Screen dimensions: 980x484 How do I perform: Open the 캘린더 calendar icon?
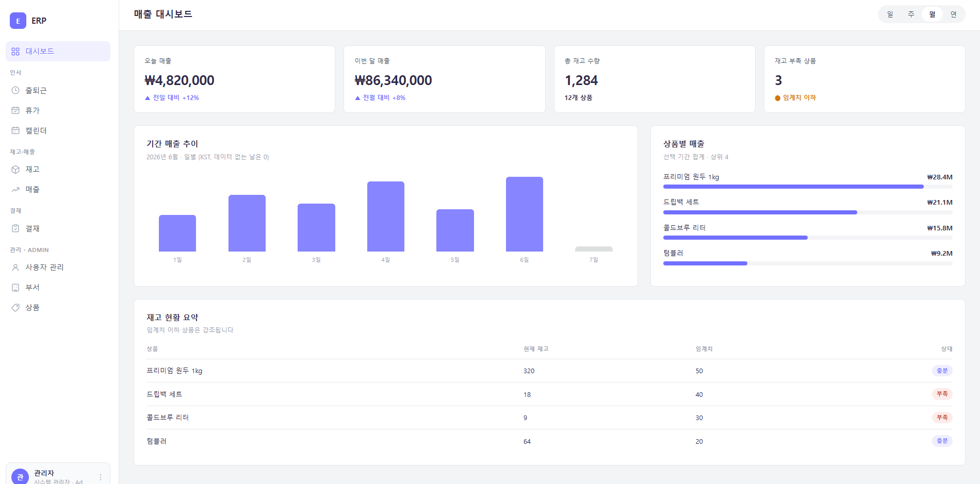[15, 130]
